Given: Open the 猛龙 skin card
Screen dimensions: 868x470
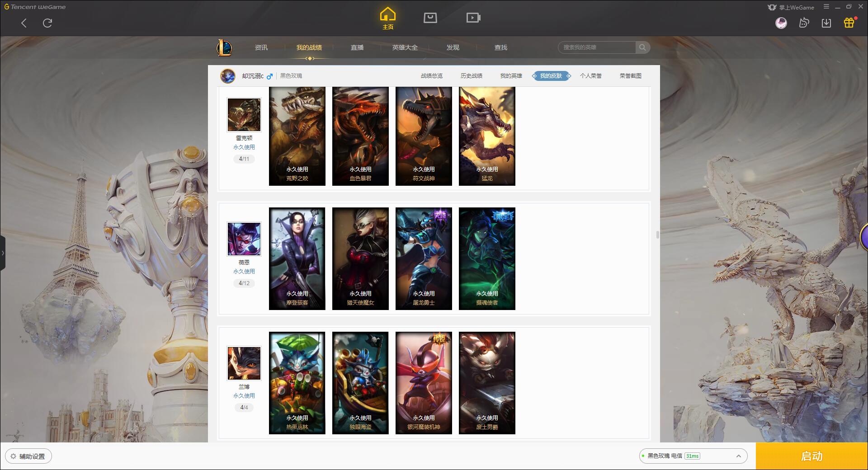Looking at the screenshot, I should [x=487, y=136].
